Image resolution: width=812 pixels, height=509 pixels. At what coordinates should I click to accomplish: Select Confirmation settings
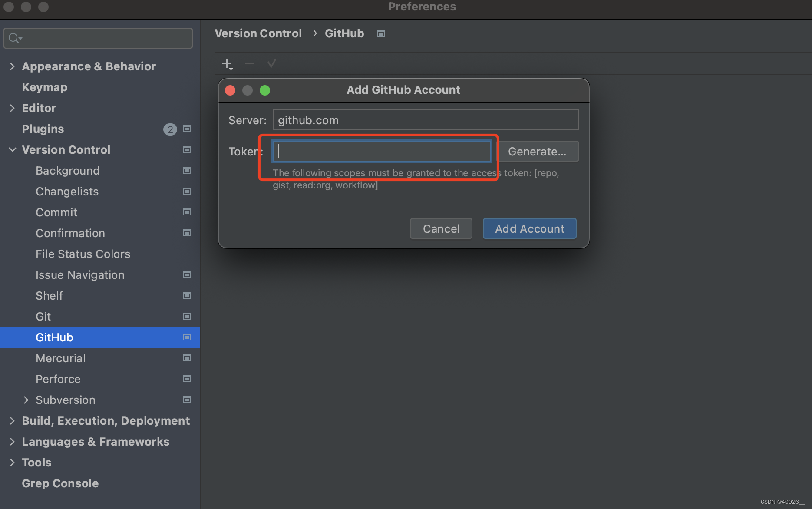(70, 233)
